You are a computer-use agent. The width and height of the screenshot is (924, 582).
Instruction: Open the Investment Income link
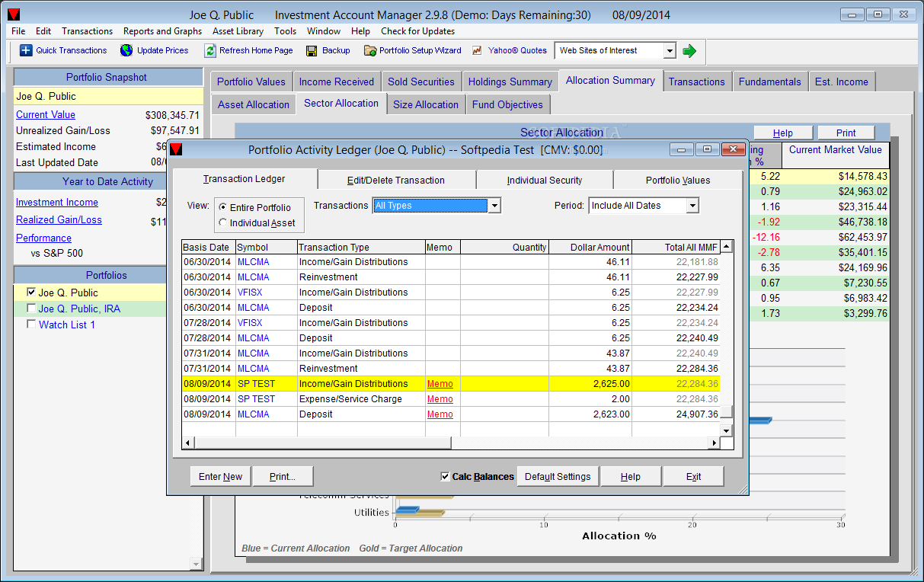[57, 202]
